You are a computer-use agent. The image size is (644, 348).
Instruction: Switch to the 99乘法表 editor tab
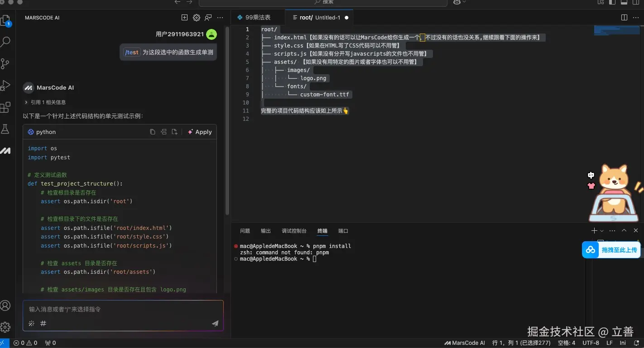pos(258,18)
